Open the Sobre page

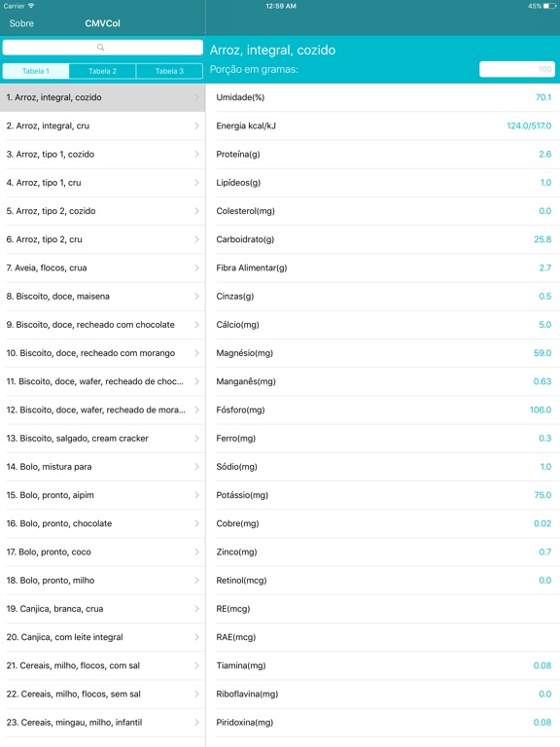coord(21,23)
